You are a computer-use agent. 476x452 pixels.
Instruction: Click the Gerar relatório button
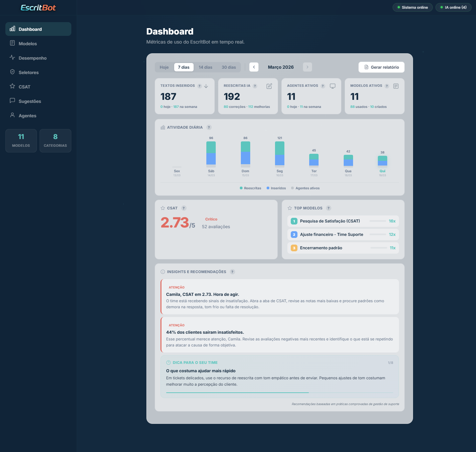[382, 67]
